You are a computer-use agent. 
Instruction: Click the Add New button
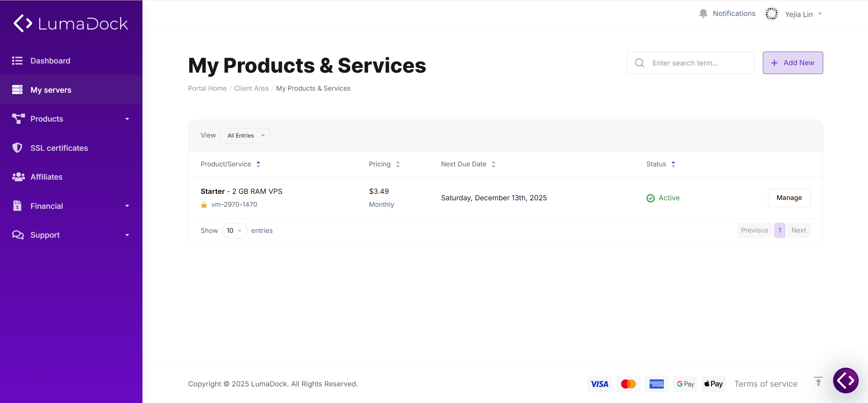pyautogui.click(x=793, y=63)
